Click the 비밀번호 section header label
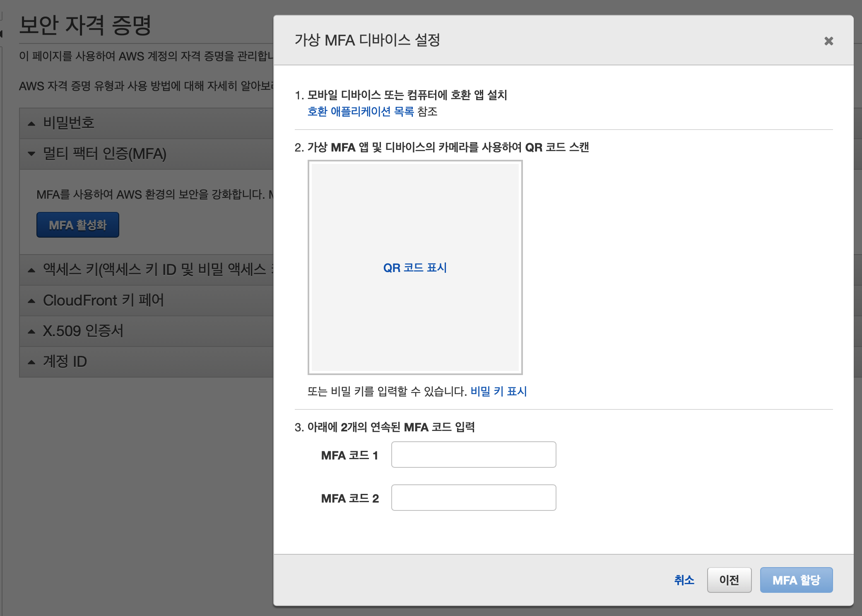 pyautogui.click(x=69, y=123)
